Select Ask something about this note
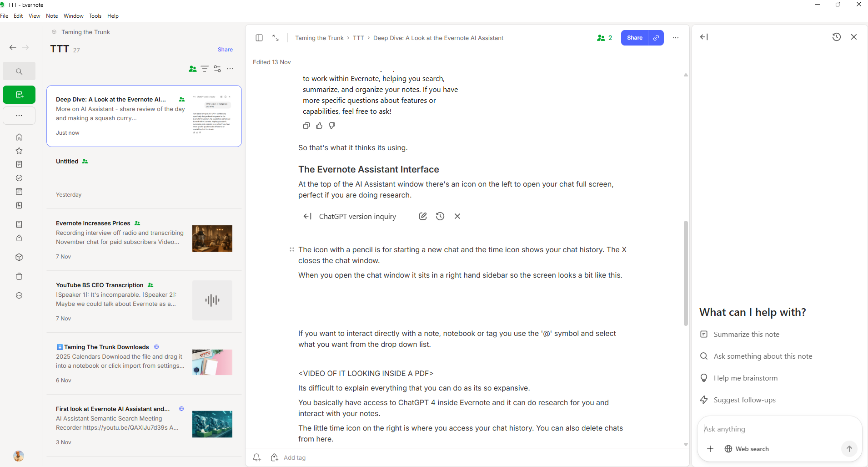 (756, 356)
